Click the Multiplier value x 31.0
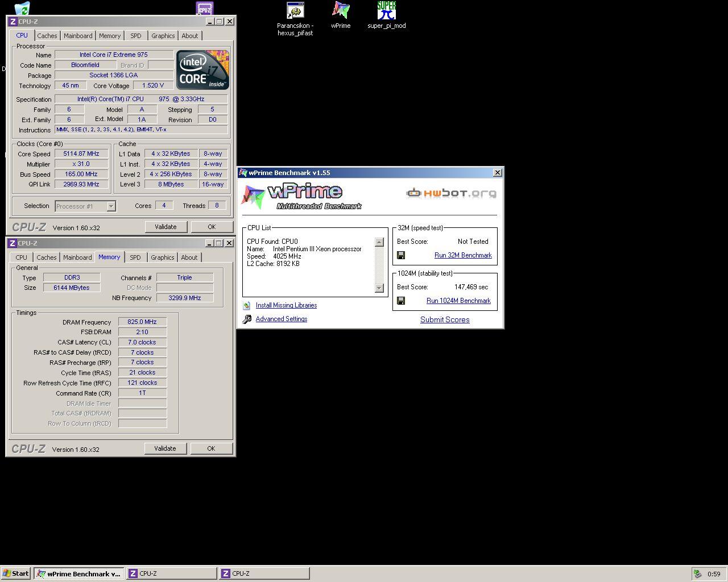The width and height of the screenshot is (728, 582). pyautogui.click(x=81, y=164)
